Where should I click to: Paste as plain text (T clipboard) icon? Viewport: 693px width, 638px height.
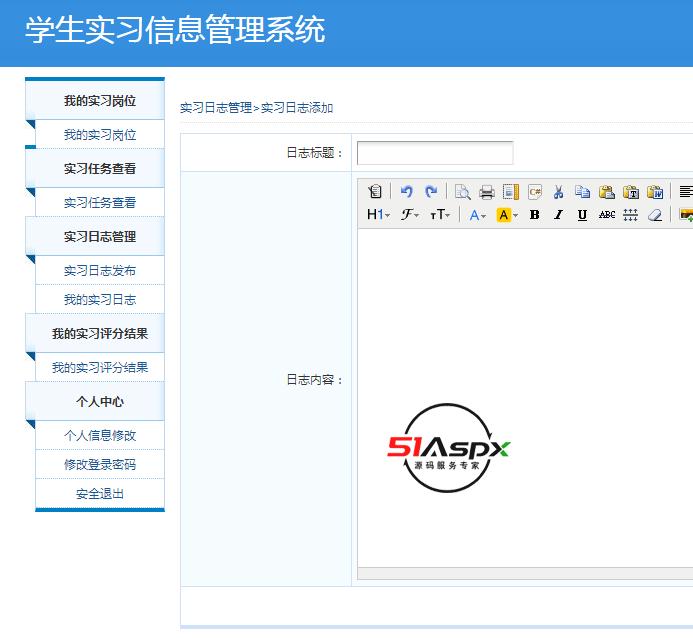tap(631, 192)
